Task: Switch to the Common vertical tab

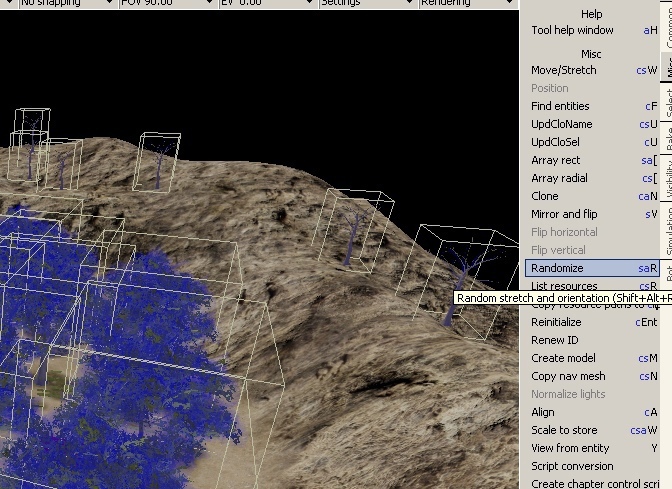Action: pos(667,25)
